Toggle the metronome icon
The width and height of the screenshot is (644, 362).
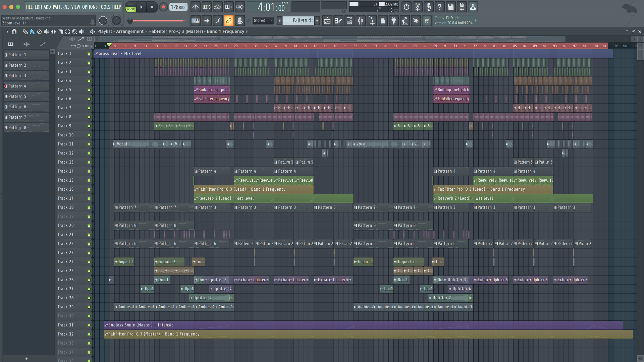196,7
